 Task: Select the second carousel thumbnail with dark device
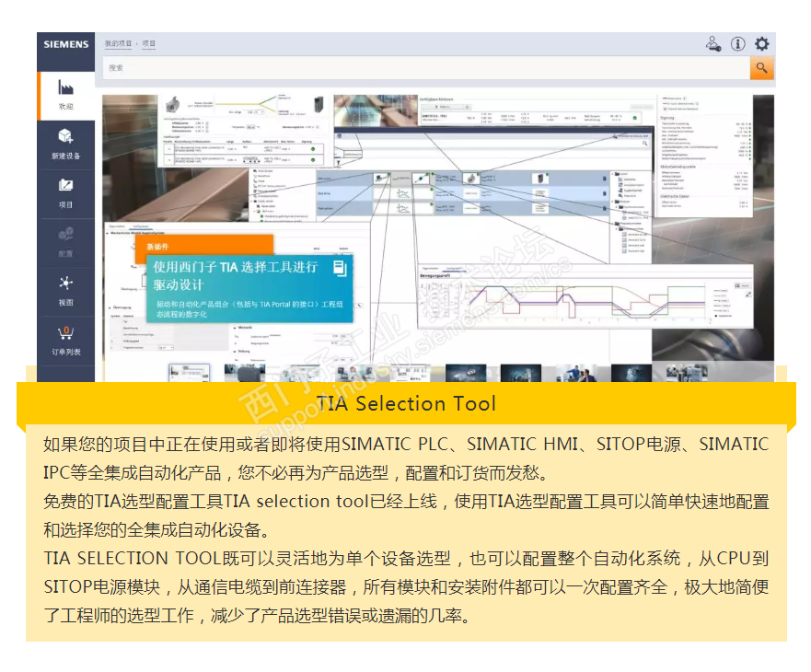(x=245, y=373)
